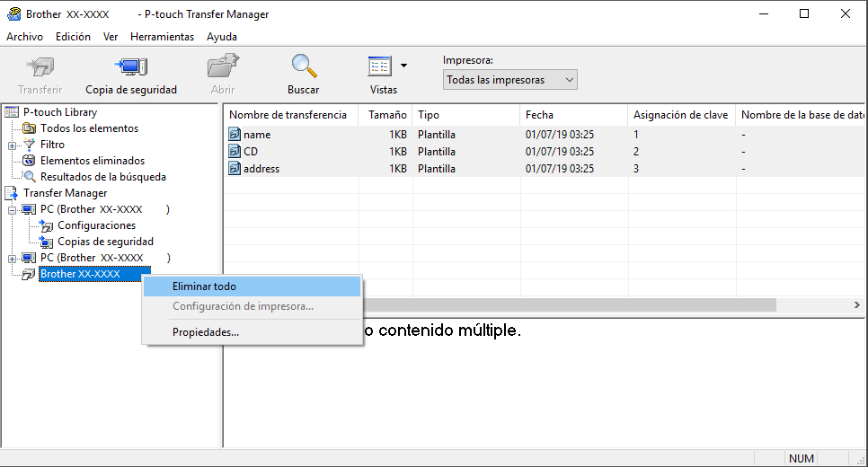Viewport: 868px width, 467px height.
Task: Click the date cell of the address row
Action: click(x=560, y=169)
